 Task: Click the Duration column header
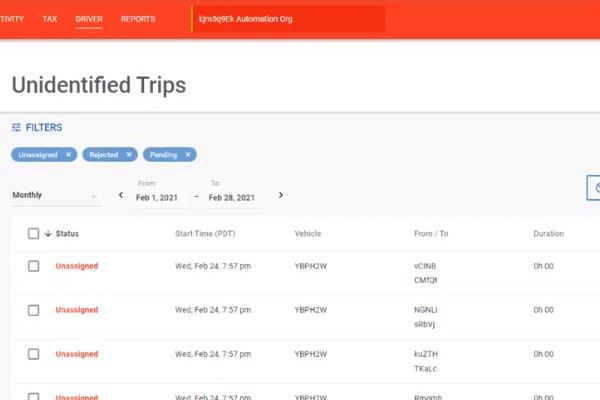[x=549, y=233]
